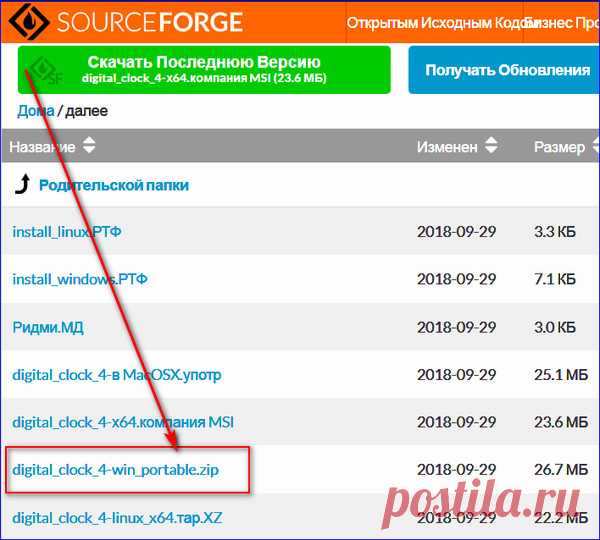The width and height of the screenshot is (600, 540).
Task: Download digital_clock_4-win_portable.zip file
Action: click(116, 470)
